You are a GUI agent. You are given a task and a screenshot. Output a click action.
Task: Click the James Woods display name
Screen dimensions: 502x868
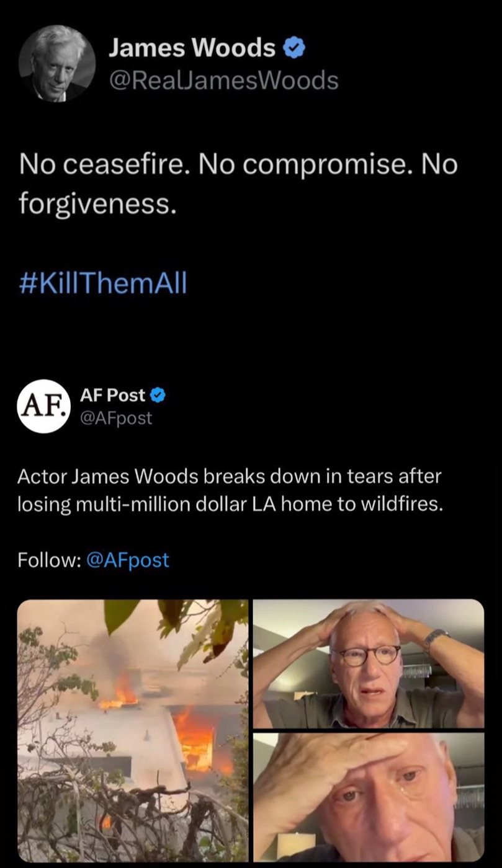pyautogui.click(x=192, y=48)
